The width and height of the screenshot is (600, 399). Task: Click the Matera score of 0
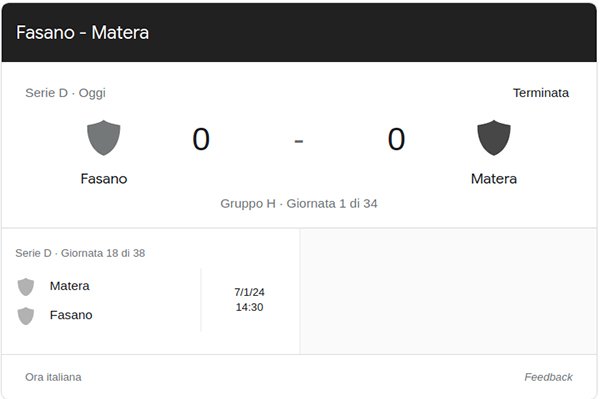[x=396, y=139]
